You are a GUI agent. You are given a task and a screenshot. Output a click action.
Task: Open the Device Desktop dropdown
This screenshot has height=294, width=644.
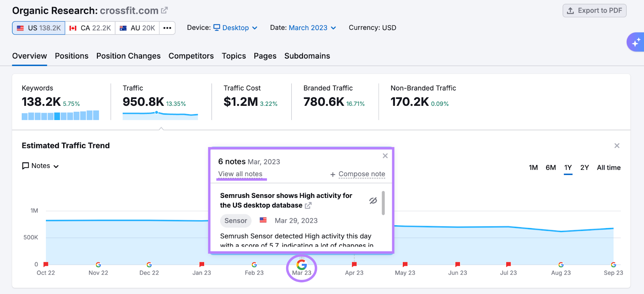[x=235, y=28]
